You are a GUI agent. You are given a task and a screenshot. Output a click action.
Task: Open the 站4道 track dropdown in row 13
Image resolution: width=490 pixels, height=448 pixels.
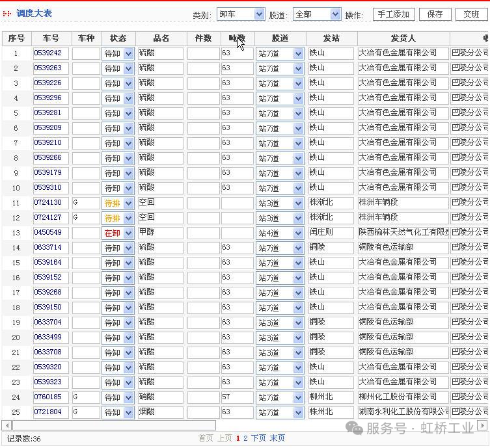[280, 233]
